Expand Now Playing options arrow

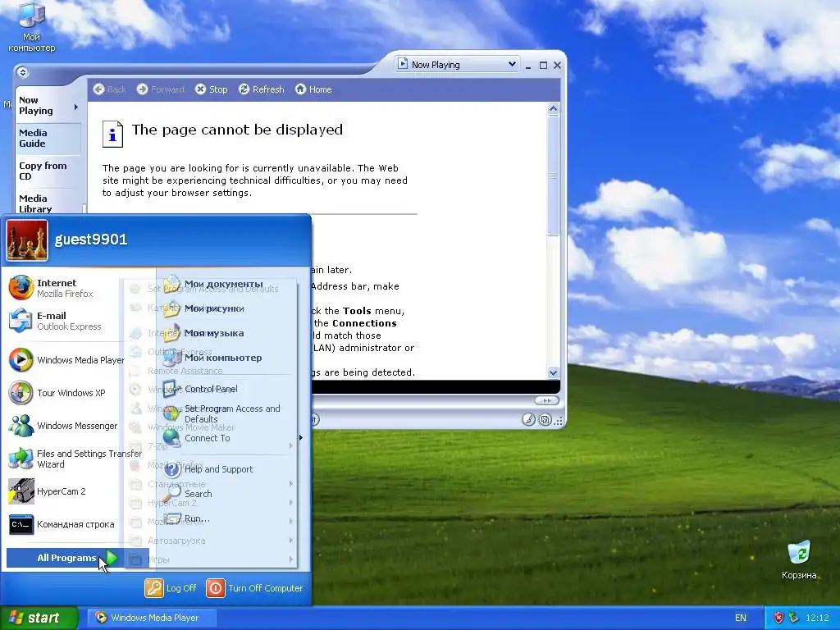tap(76, 107)
